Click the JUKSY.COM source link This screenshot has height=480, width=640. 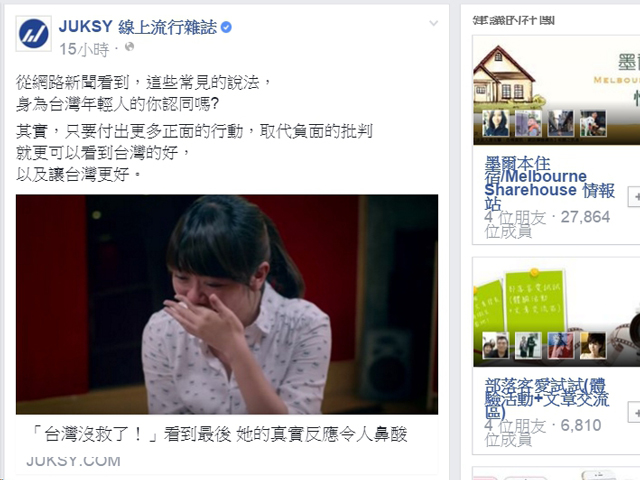(x=73, y=461)
